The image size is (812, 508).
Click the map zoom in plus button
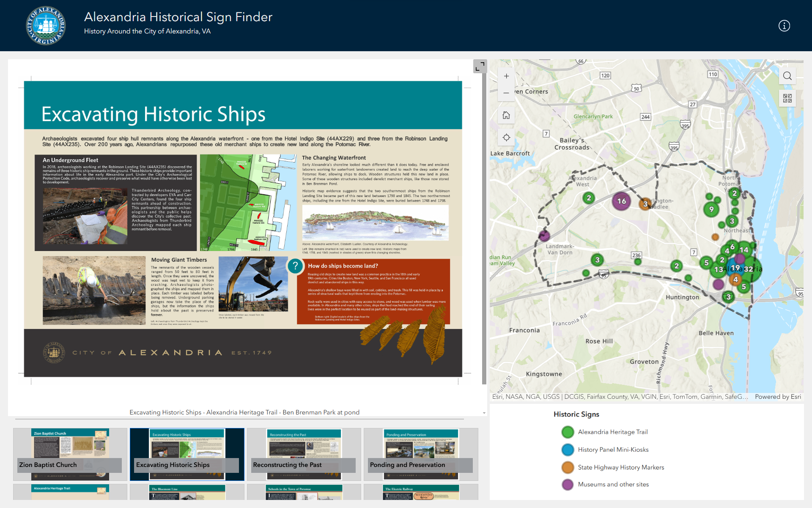(x=506, y=76)
